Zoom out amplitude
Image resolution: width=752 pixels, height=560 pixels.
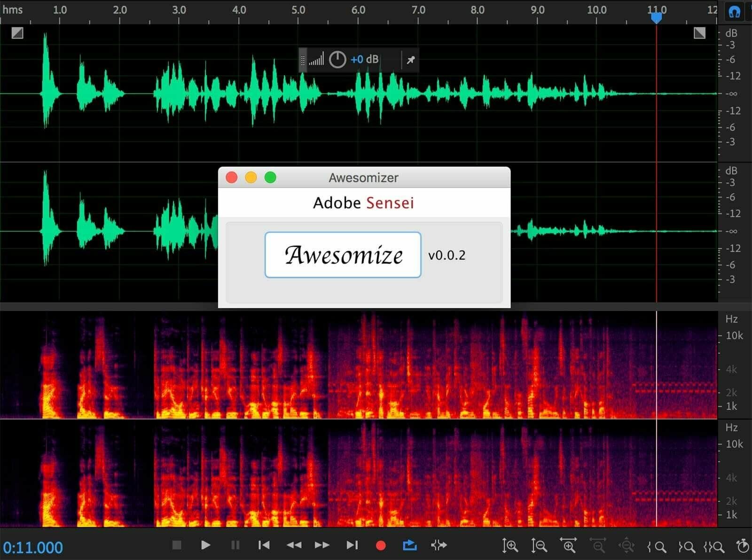pyautogui.click(x=539, y=546)
